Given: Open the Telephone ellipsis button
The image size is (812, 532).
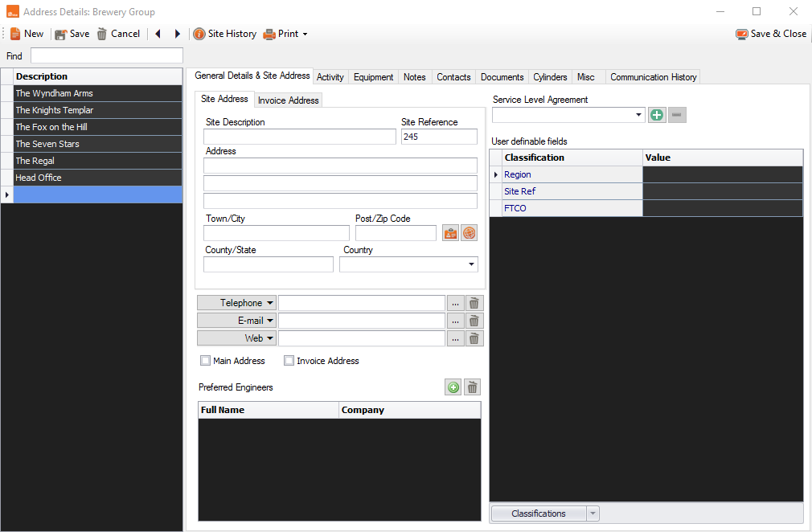Looking at the screenshot, I should [455, 303].
